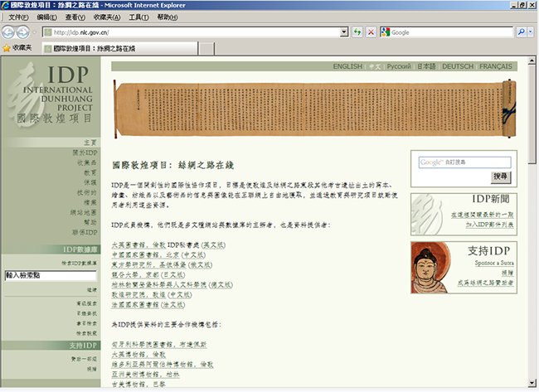Image resolution: width=539 pixels, height=392 pixels.
Task: Open the 工具(T) menu
Action: [x=138, y=17]
